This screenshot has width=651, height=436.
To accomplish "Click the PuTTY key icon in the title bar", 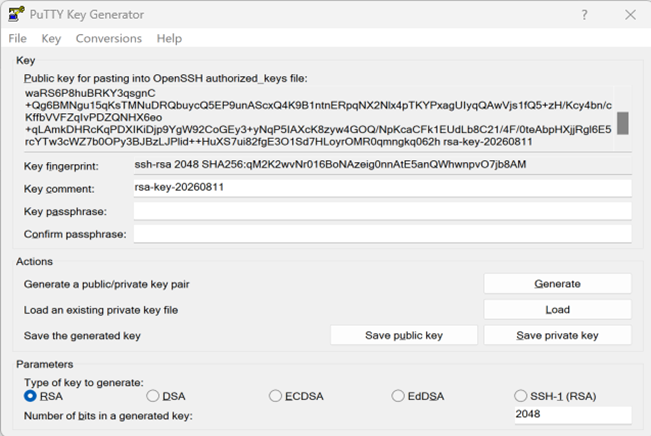I will click(16, 14).
